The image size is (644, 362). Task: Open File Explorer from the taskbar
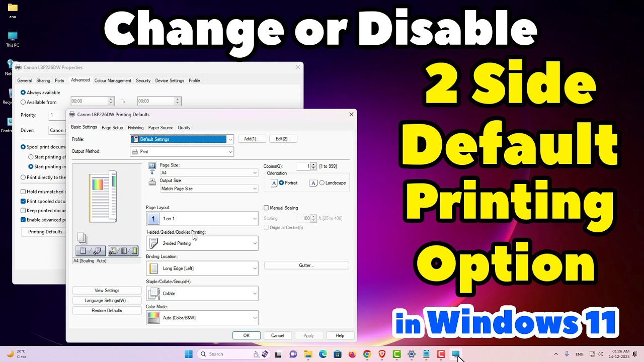click(308, 354)
